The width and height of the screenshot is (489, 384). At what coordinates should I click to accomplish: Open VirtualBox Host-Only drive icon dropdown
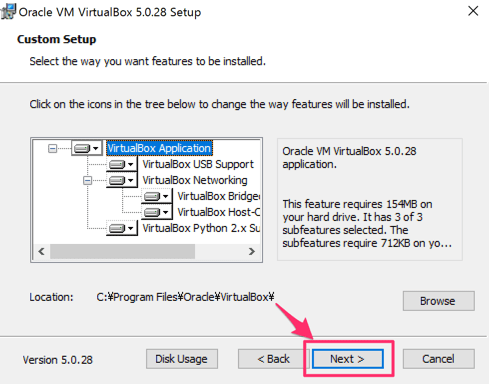tap(156, 212)
